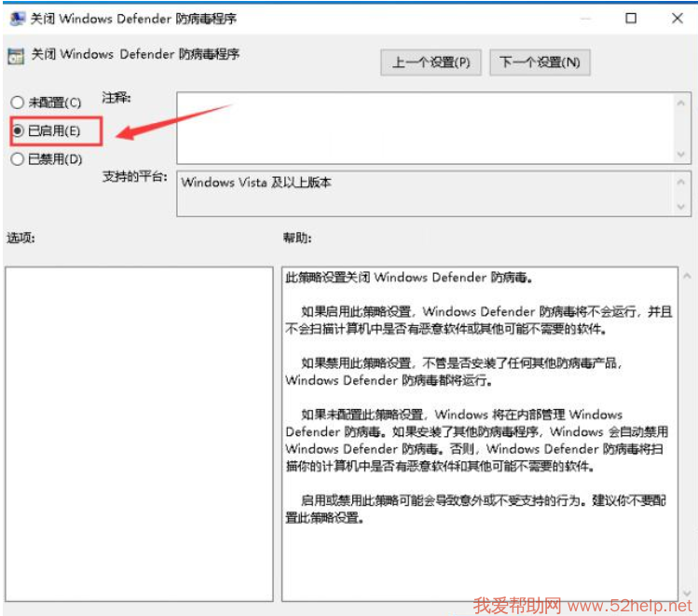
Task: Click the 上一个设置(P) button
Action: click(x=431, y=62)
